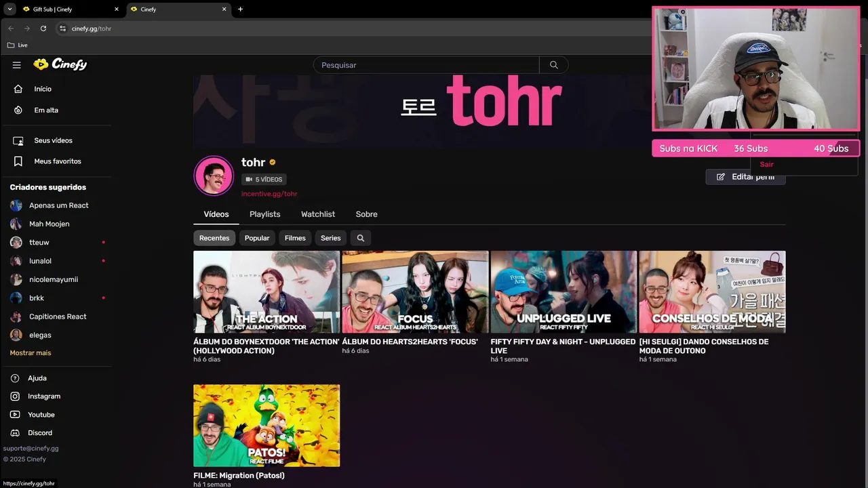Viewport: 868px width, 488px height.
Task: Open FOCUS Hearts2Hearts video thumbnail
Action: pyautogui.click(x=415, y=292)
